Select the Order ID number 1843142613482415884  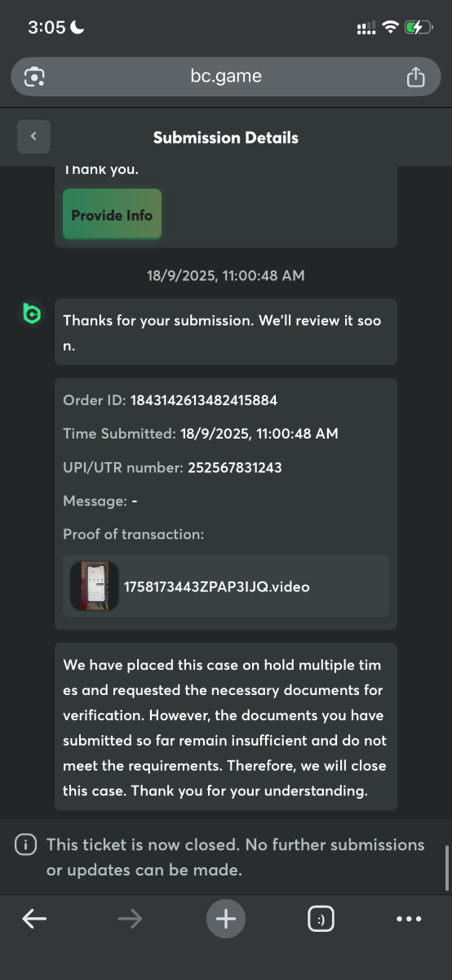[x=204, y=400]
